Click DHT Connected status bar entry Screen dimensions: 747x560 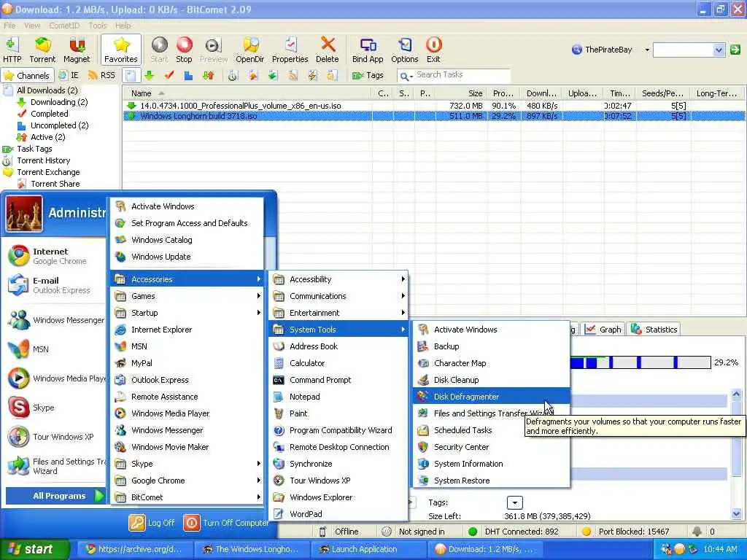click(x=513, y=532)
